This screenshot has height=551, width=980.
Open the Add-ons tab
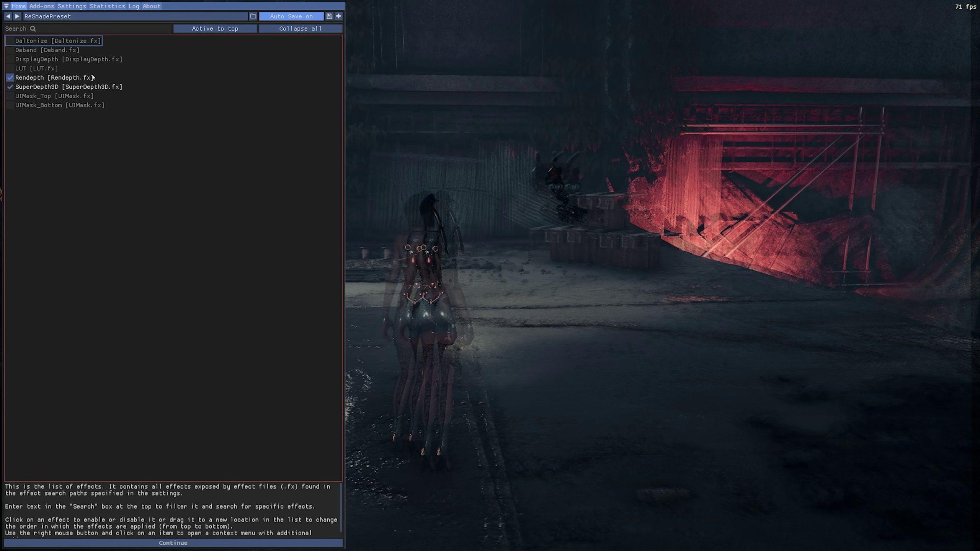click(42, 6)
